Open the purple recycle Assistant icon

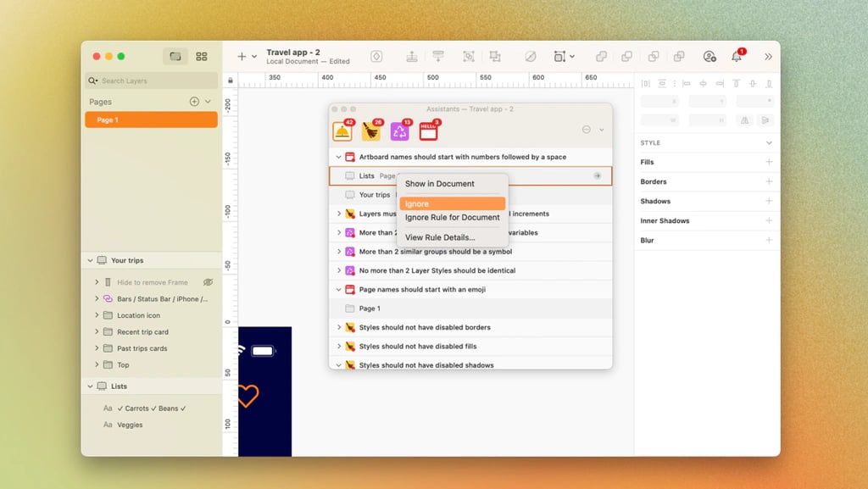[399, 131]
